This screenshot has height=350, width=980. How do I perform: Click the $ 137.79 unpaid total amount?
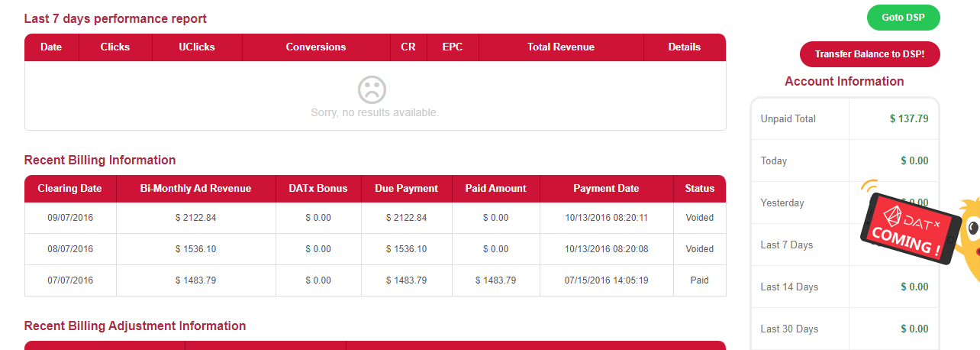tap(909, 118)
